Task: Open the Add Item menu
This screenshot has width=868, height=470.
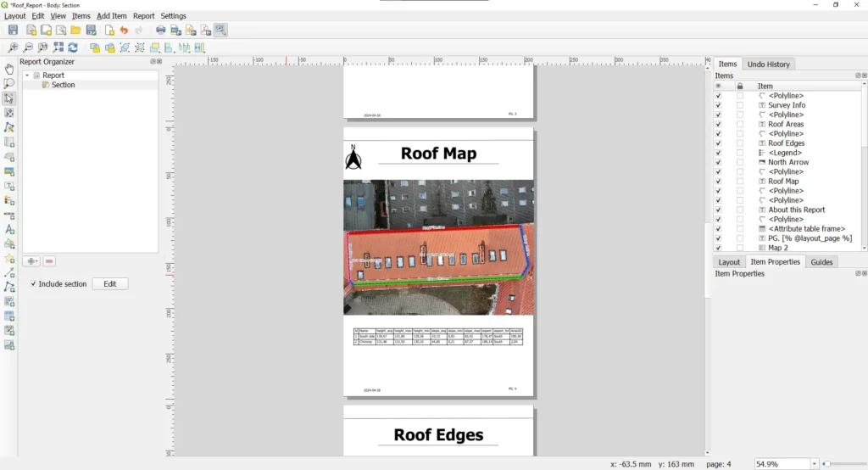Action: point(111,16)
